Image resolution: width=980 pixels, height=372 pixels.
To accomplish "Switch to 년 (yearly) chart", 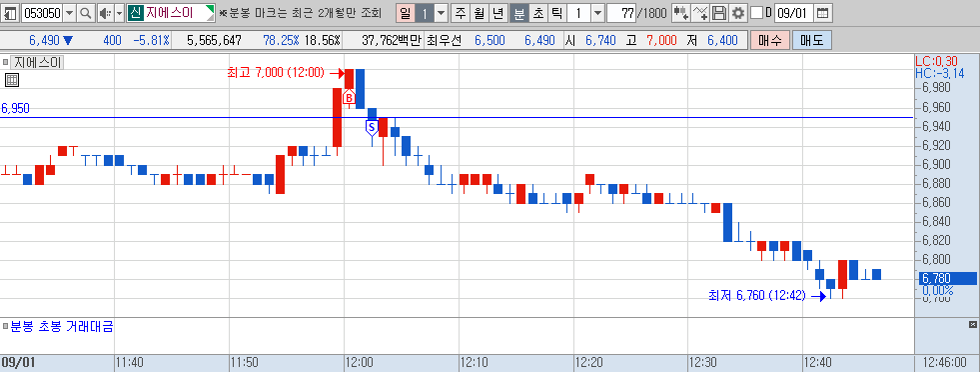I will point(498,13).
